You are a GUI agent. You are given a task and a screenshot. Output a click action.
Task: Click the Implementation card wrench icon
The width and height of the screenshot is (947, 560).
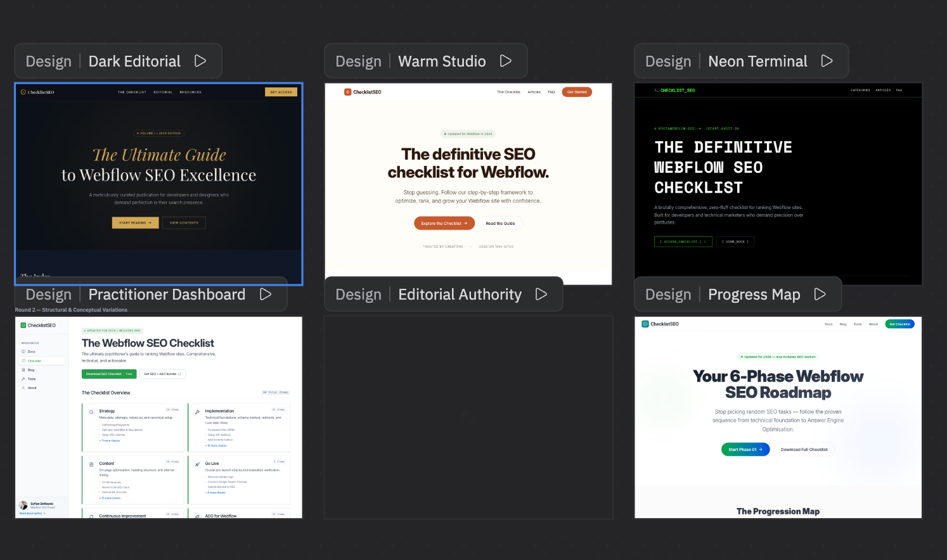click(x=197, y=412)
